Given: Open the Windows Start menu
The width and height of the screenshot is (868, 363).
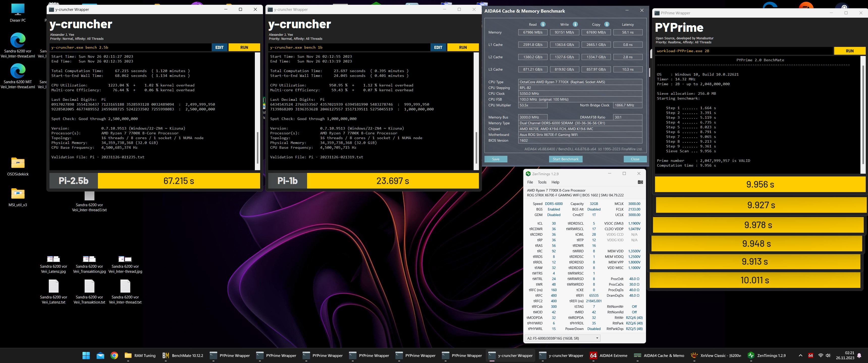Looking at the screenshot, I should click(86, 355).
